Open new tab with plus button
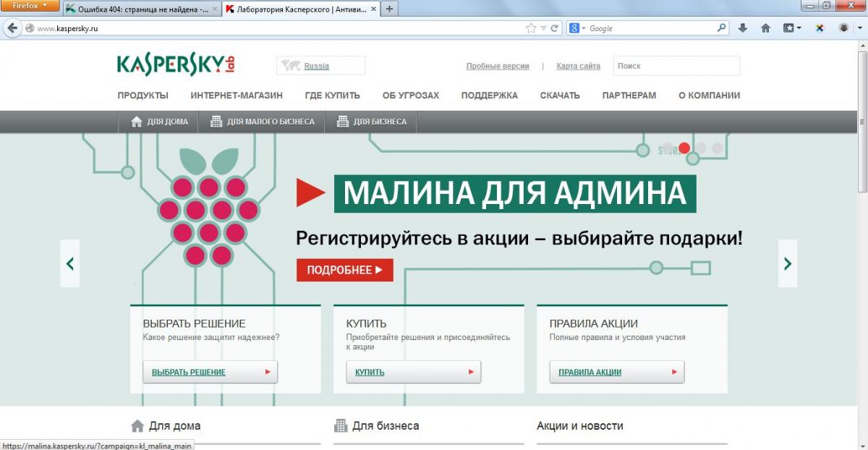This screenshot has height=450, width=868. coord(388,9)
